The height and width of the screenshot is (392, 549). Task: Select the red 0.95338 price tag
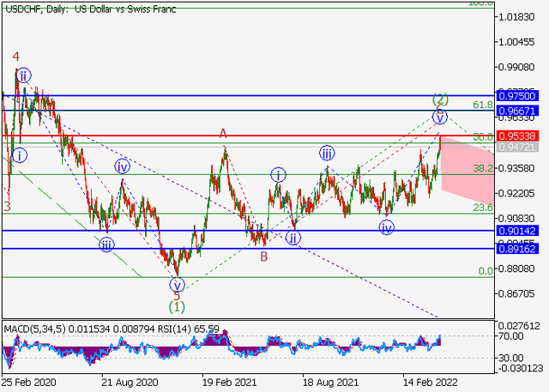[x=517, y=136]
